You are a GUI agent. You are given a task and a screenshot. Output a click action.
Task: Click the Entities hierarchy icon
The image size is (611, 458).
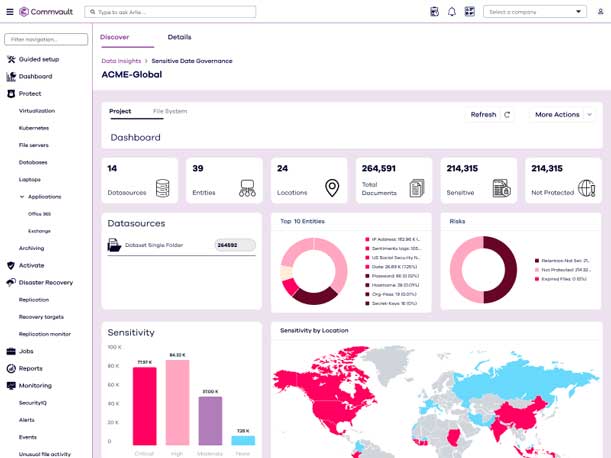(x=247, y=187)
